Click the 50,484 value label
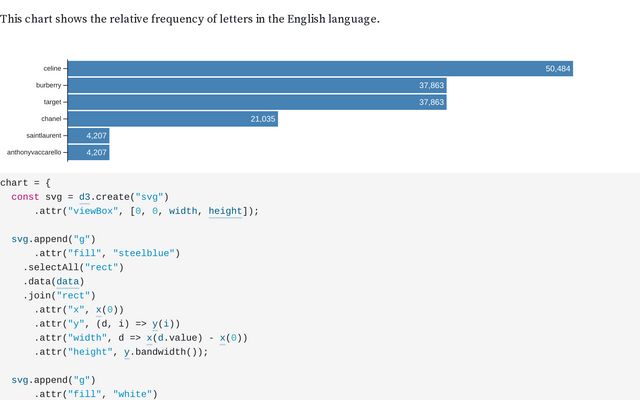This screenshot has height=400, width=640. (x=558, y=69)
